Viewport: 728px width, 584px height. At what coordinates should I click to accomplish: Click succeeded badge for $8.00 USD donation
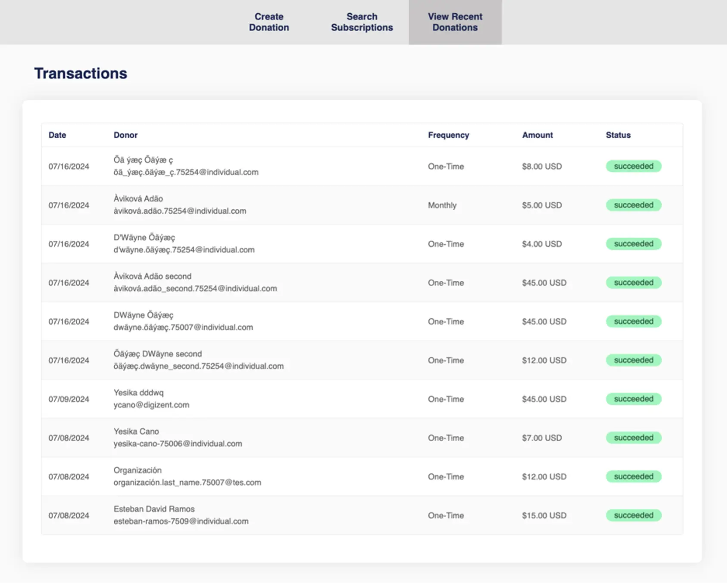[x=633, y=166]
